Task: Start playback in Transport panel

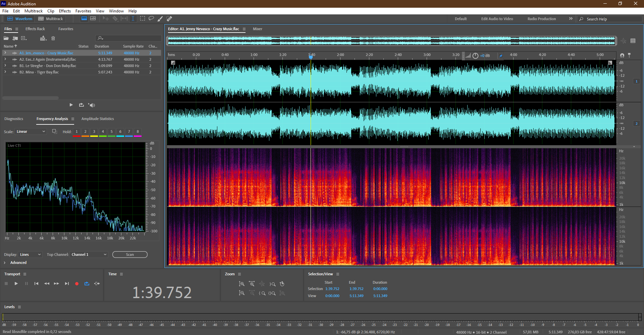Action: (x=16, y=284)
